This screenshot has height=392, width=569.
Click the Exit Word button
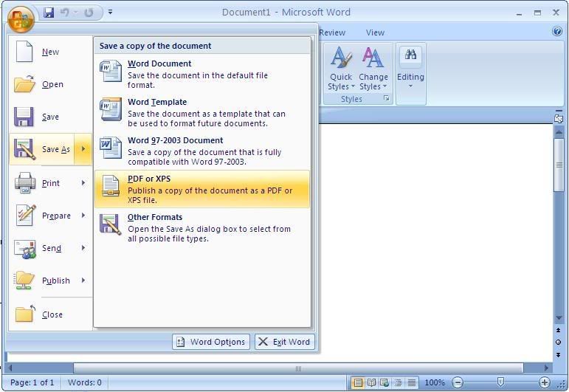point(285,342)
